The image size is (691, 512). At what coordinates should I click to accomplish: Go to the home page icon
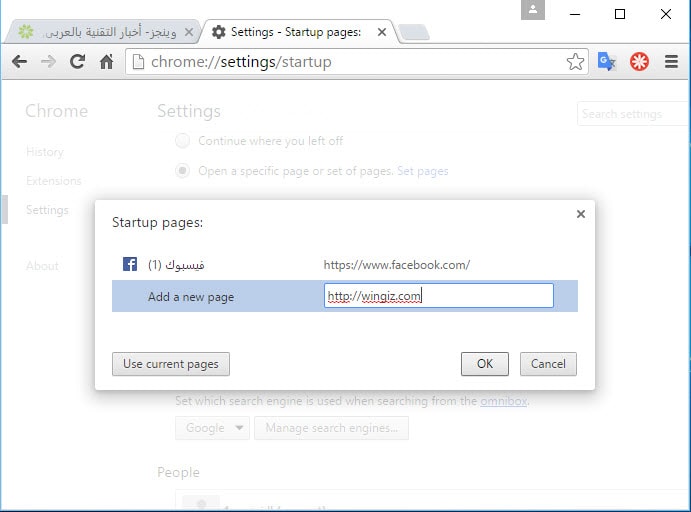click(106, 62)
